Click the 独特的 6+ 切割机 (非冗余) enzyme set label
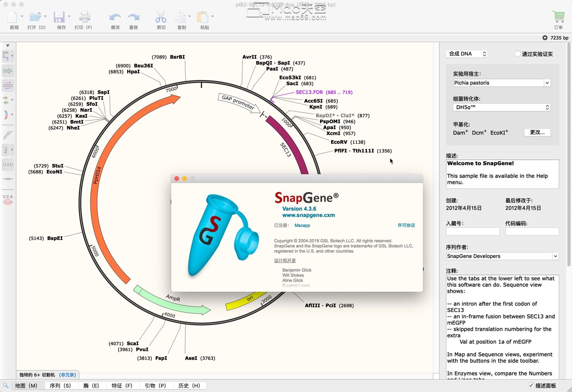Image resolution: width=572 pixels, height=392 pixels. tap(48, 375)
